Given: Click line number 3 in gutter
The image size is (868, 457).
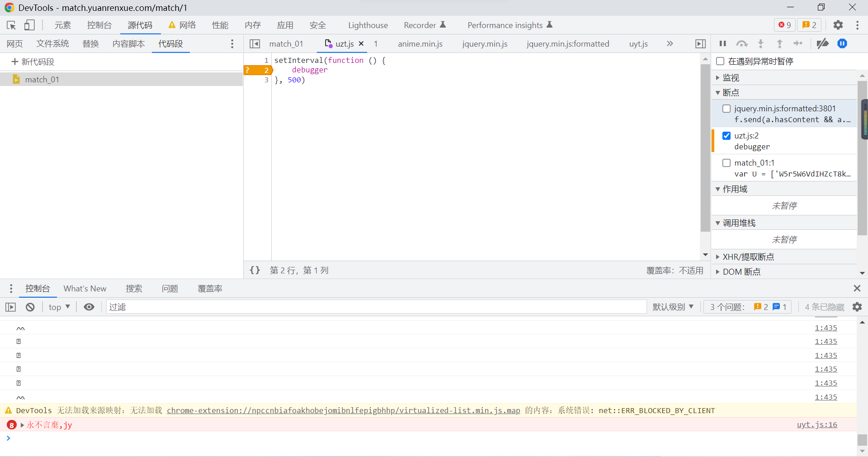Looking at the screenshot, I should (x=266, y=80).
